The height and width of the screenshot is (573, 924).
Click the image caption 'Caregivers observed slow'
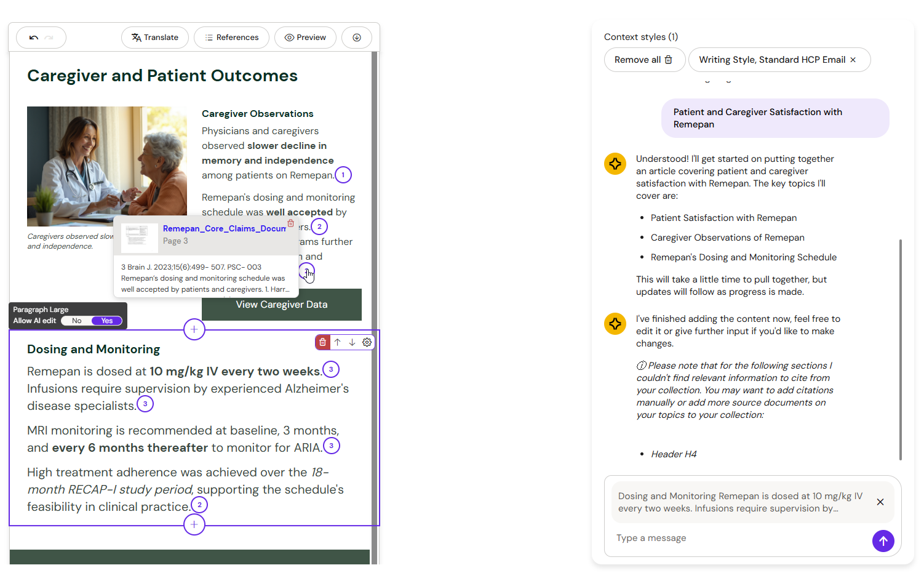(x=71, y=236)
